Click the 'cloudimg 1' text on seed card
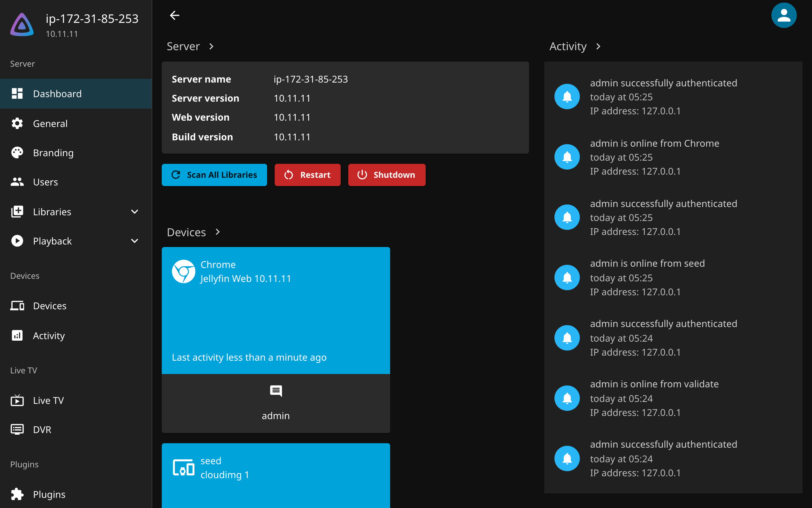The height and width of the screenshot is (508, 812). 225,475
